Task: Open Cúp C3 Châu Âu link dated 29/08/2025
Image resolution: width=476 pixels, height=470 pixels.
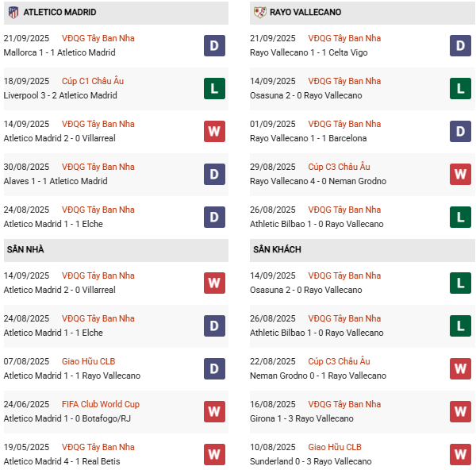Action: 339,167
